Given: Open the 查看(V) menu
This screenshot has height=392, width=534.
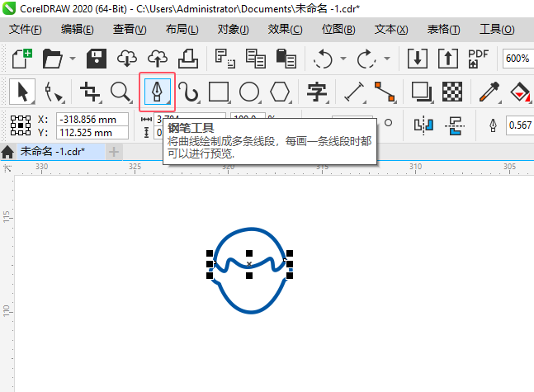Looking at the screenshot, I should point(130,29).
